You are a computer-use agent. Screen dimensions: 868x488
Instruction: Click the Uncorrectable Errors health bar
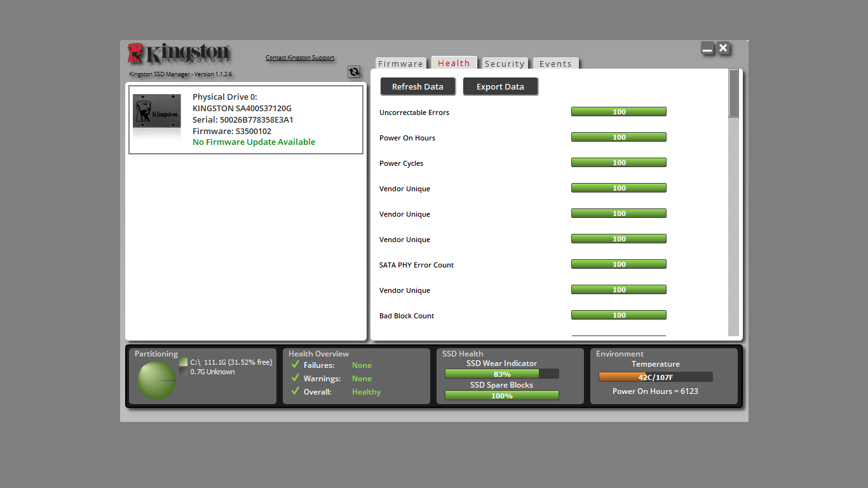619,112
